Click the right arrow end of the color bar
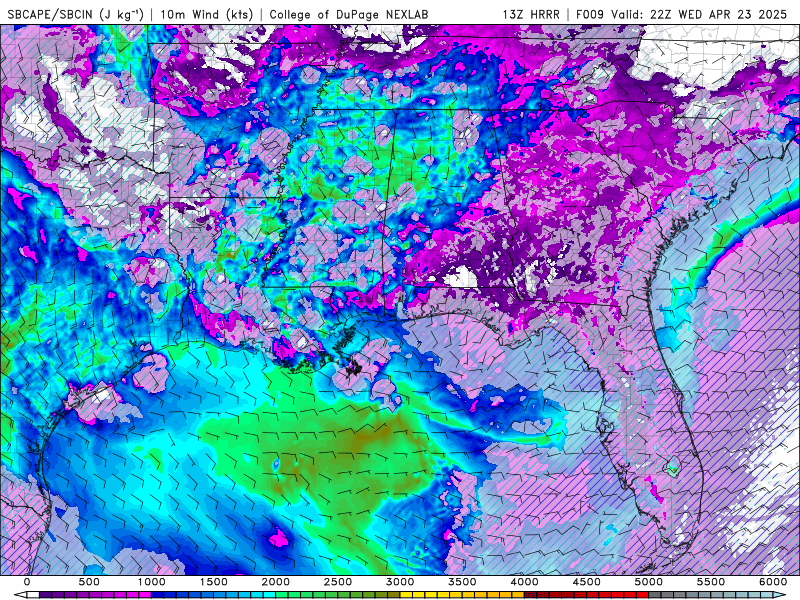Image resolution: width=800 pixels, height=600 pixels. pyautogui.click(x=781, y=594)
